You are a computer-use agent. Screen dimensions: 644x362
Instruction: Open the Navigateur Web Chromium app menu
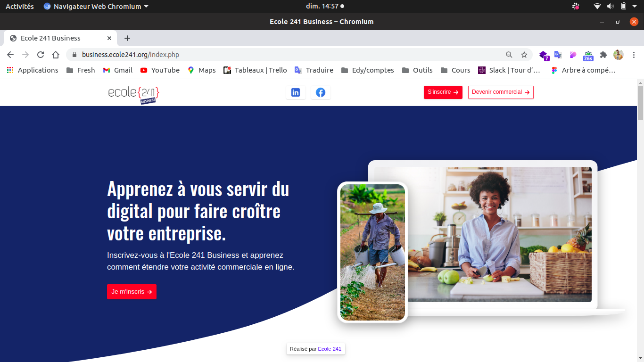coord(96,6)
